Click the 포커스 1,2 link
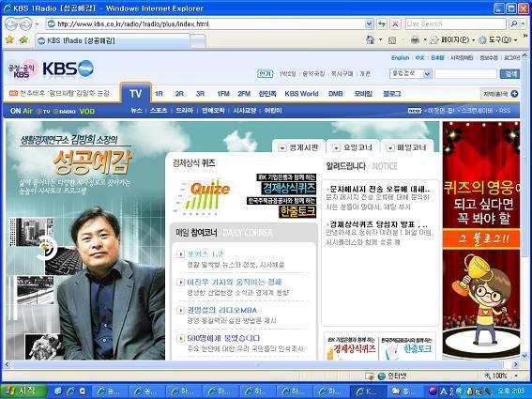Viewport: 532px width, 399px height. point(205,254)
